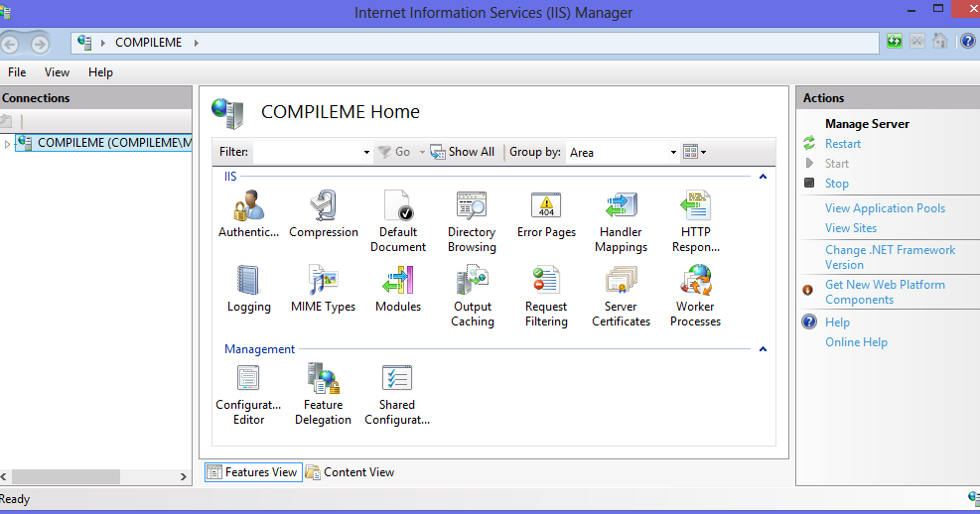
Task: Click the Connections pane toolbar icon
Action: tap(6, 120)
